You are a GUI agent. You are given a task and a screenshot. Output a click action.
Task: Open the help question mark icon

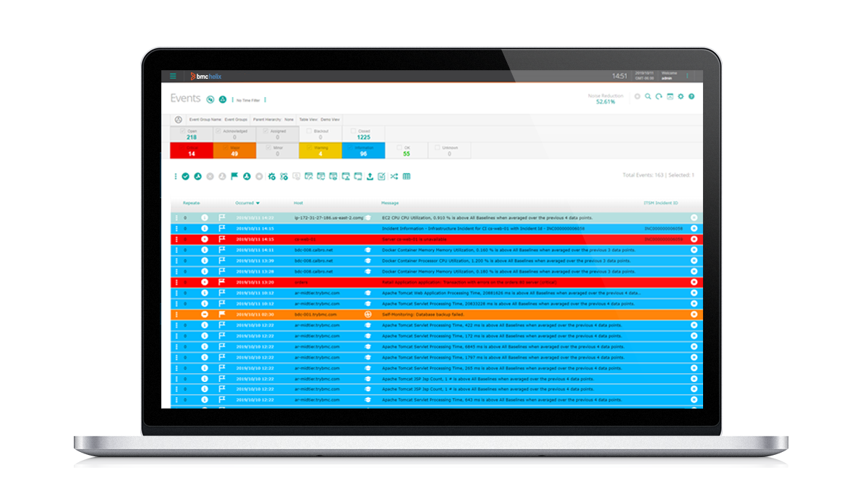(692, 96)
